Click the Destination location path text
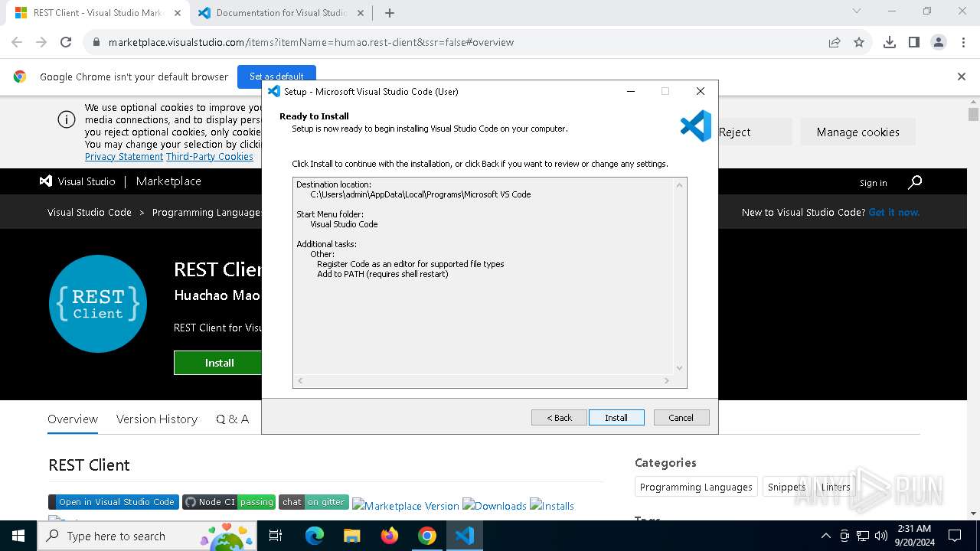The height and width of the screenshot is (551, 980). click(420, 194)
